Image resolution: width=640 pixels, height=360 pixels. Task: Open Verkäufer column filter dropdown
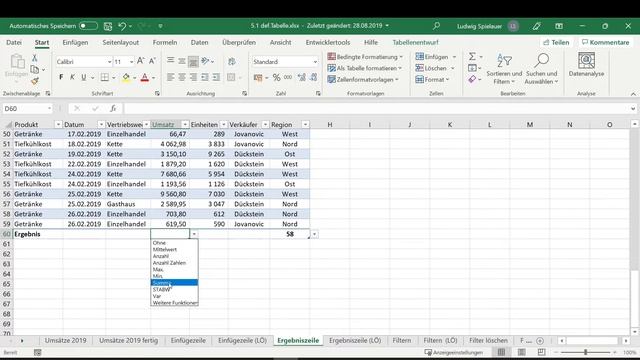coord(265,124)
